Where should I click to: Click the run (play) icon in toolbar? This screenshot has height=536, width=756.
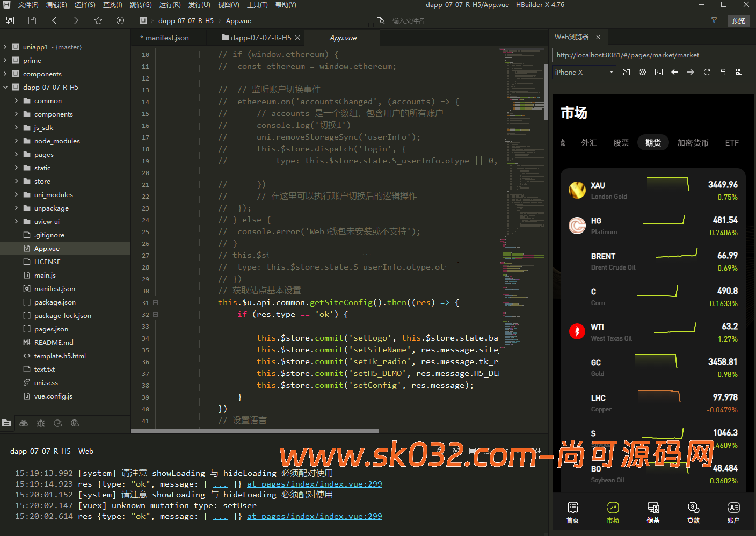(x=120, y=20)
